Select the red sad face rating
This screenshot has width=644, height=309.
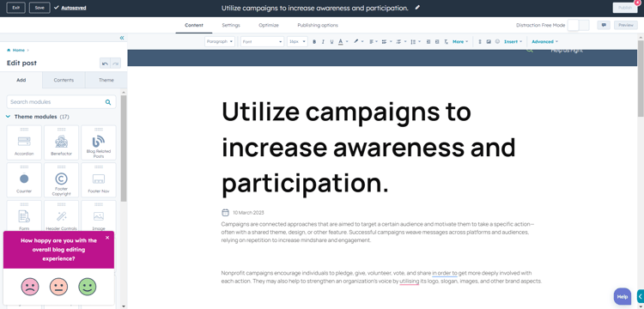[x=30, y=287]
